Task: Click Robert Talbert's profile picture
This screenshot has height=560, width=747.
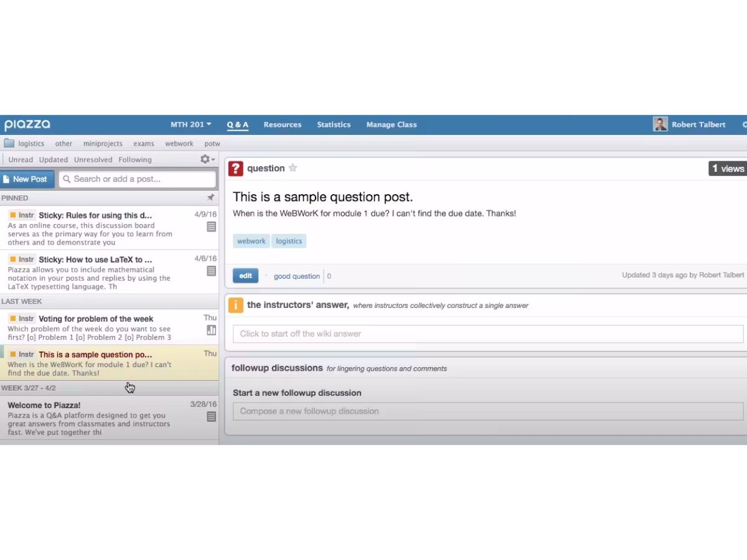Action: 660,124
